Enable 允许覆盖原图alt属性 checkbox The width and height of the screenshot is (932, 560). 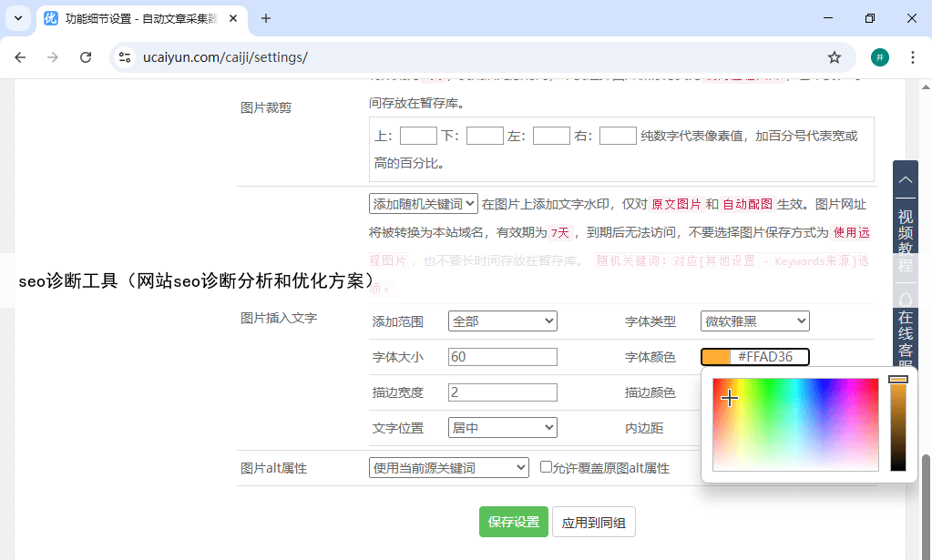pos(546,467)
